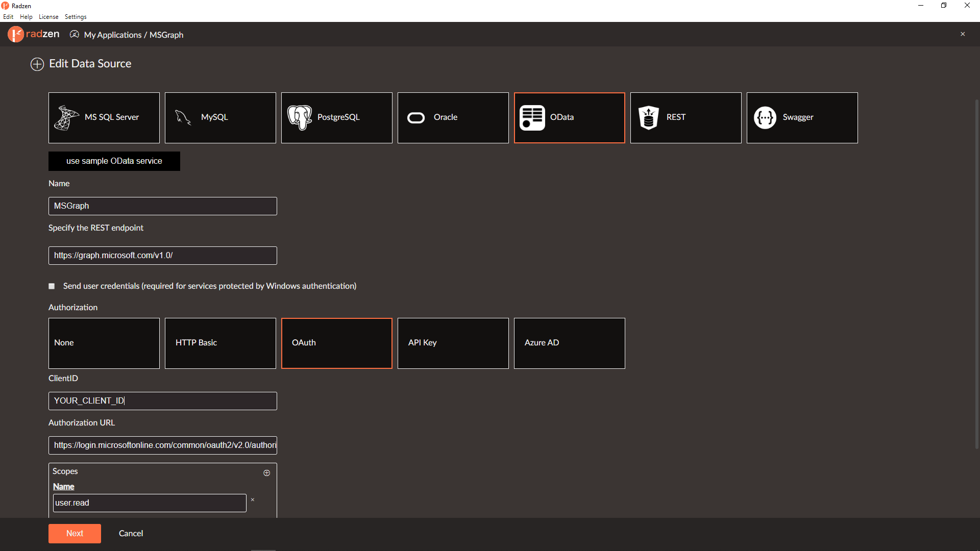This screenshot has width=980, height=551.
Task: Focus the Authorization URL input field
Action: coord(163,445)
